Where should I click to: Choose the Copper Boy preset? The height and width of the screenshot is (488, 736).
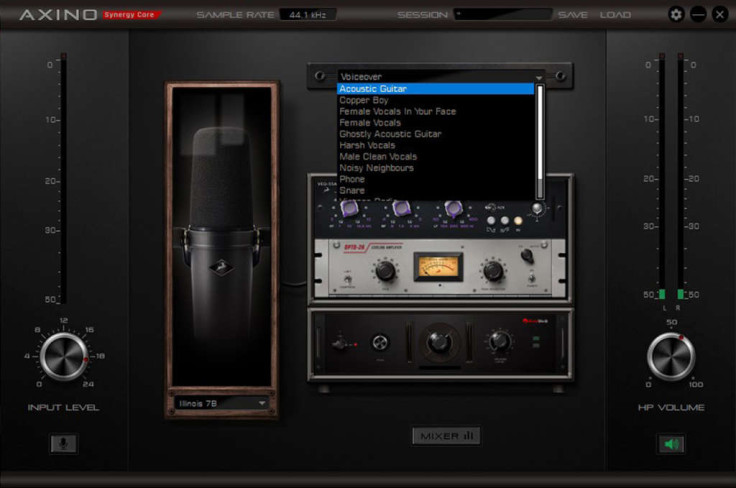coord(435,100)
